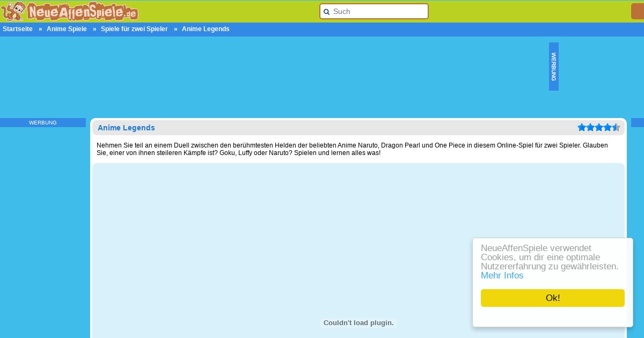Rate the game five stars
This screenshot has height=338, width=644.
pyautogui.click(x=616, y=127)
